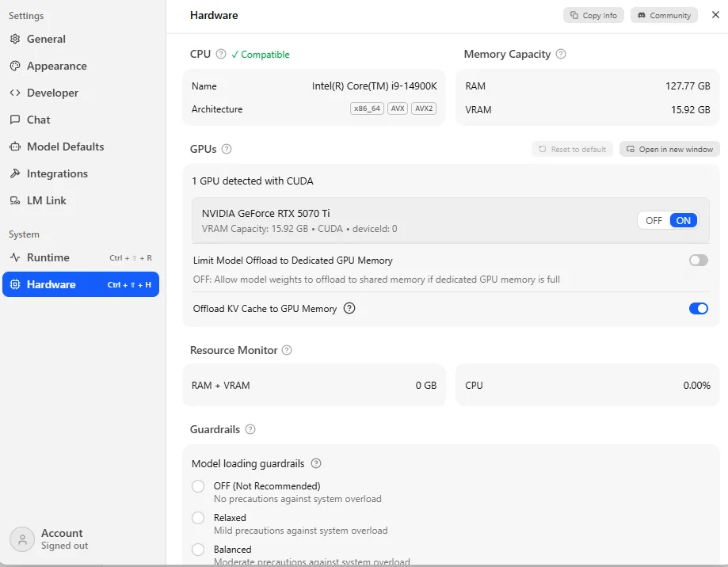The width and height of the screenshot is (728, 567).
Task: Set the RTX 5070 Ti toggle to ON
Action: tap(684, 221)
